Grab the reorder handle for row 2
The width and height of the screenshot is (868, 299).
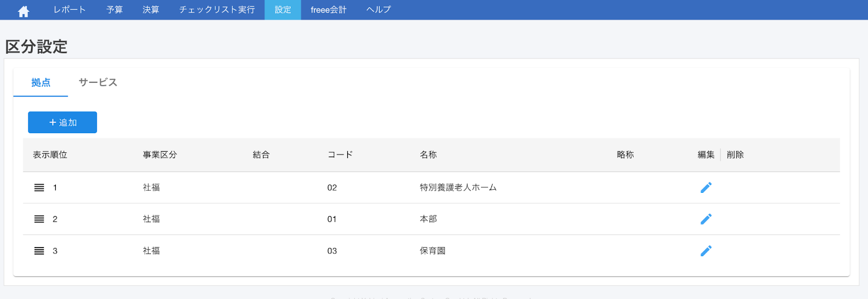point(39,219)
